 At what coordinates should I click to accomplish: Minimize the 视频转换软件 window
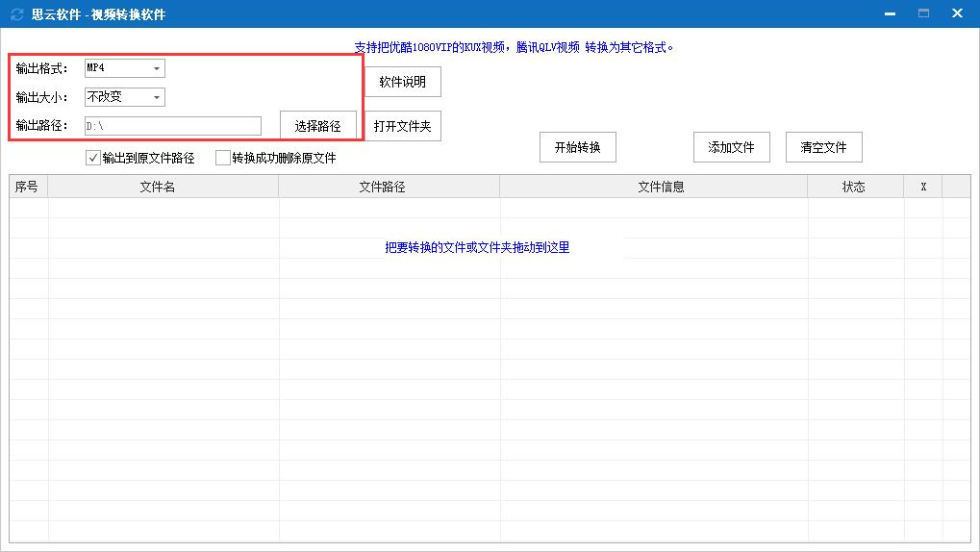(x=890, y=13)
